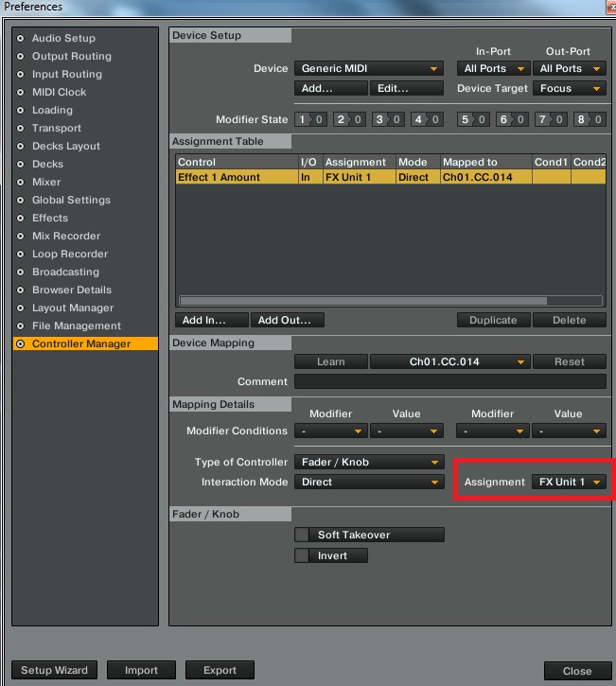Click the Import button

141,670
